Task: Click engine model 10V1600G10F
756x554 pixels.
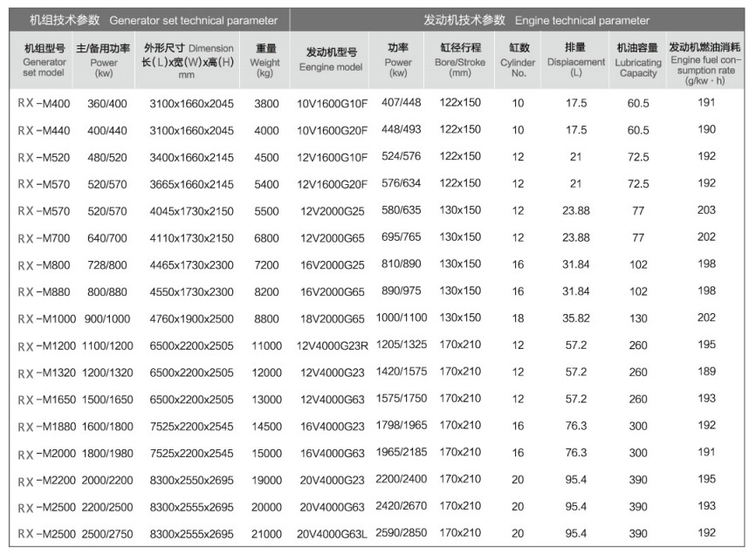Action: tap(333, 104)
